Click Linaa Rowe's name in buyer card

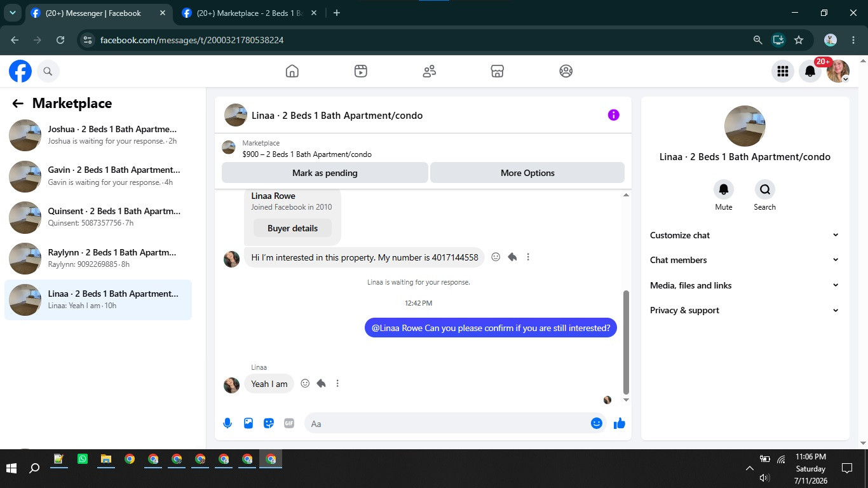273,196
